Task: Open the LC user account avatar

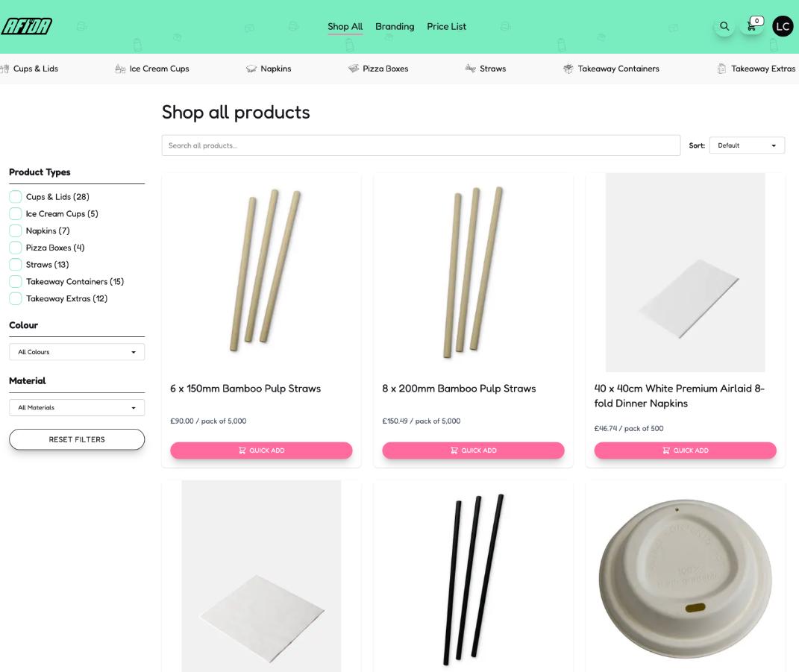Action: point(783,26)
